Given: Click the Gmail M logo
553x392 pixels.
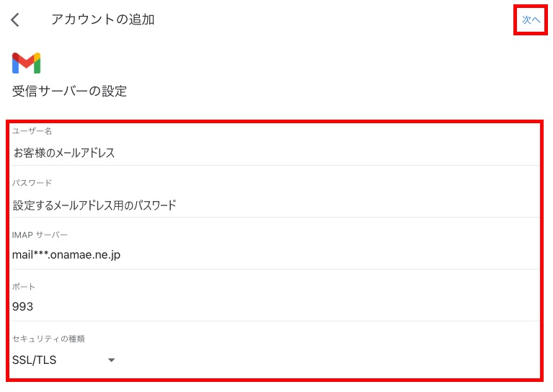Looking at the screenshot, I should [27, 63].
